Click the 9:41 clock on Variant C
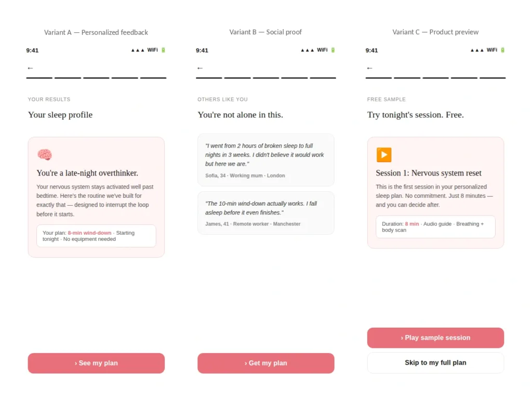532x403 pixels. tap(372, 50)
